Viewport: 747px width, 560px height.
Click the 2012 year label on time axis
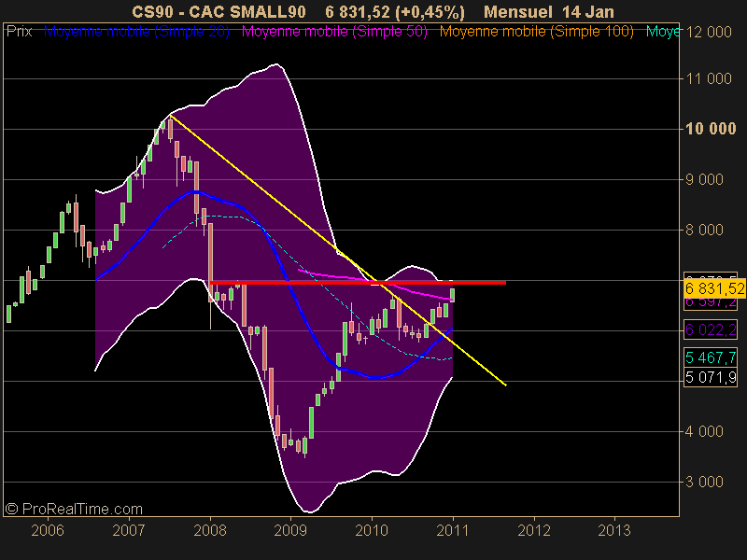click(534, 530)
